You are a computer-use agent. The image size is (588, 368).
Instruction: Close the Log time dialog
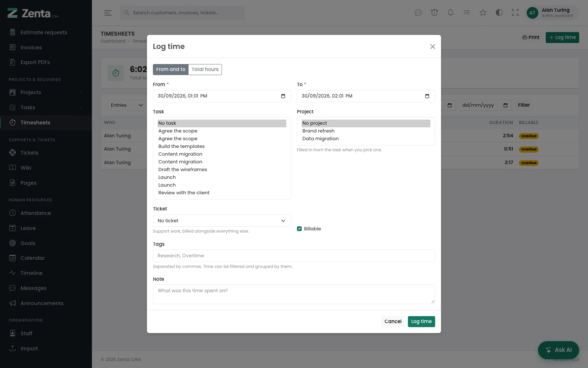click(433, 47)
